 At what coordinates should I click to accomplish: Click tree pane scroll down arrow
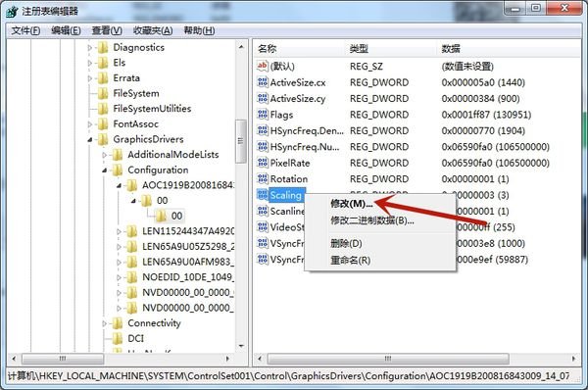[241, 345]
